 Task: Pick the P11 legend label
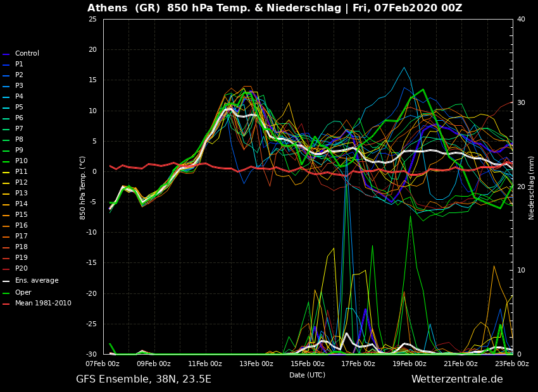coord(22,172)
